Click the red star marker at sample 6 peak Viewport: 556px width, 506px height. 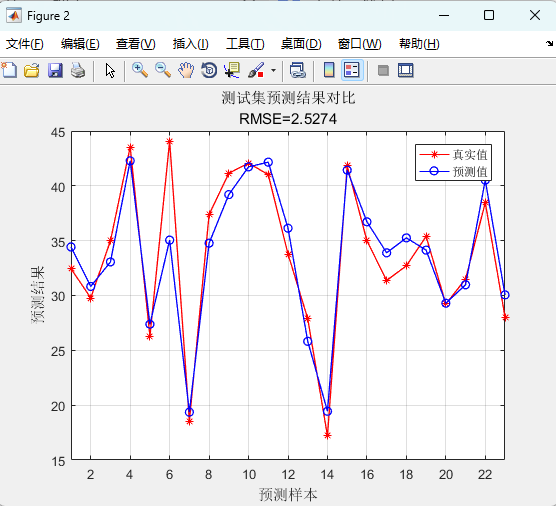(169, 141)
